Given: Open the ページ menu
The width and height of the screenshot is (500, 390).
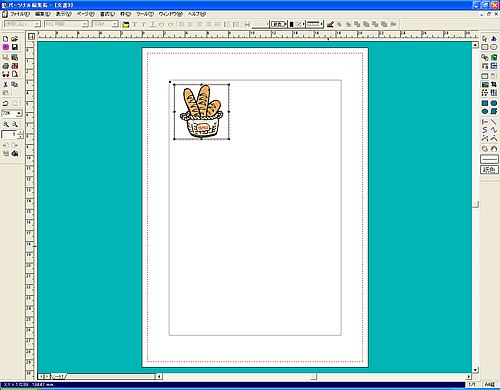Looking at the screenshot, I should pos(86,14).
